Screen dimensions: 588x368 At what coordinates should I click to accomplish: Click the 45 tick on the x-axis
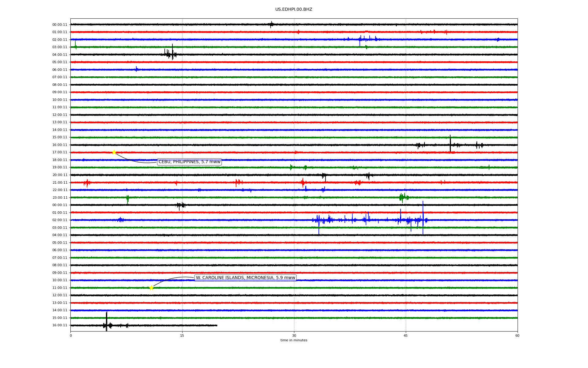pos(406,335)
